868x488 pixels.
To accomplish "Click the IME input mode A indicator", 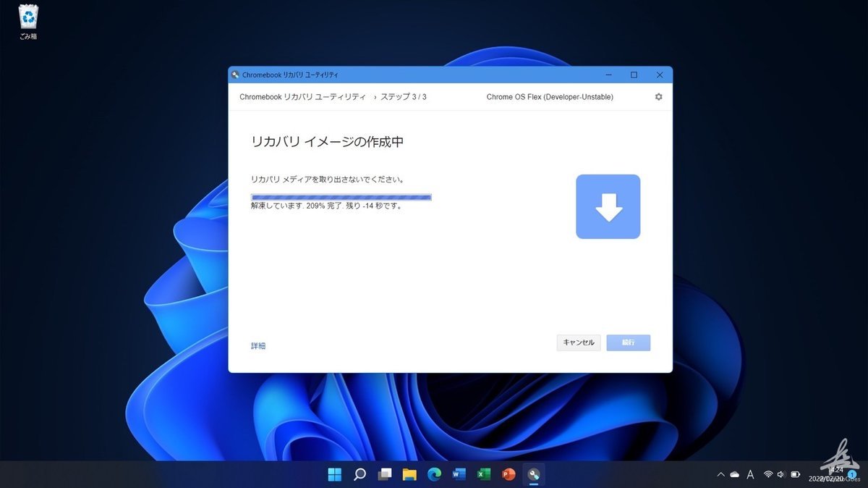I will [750, 474].
